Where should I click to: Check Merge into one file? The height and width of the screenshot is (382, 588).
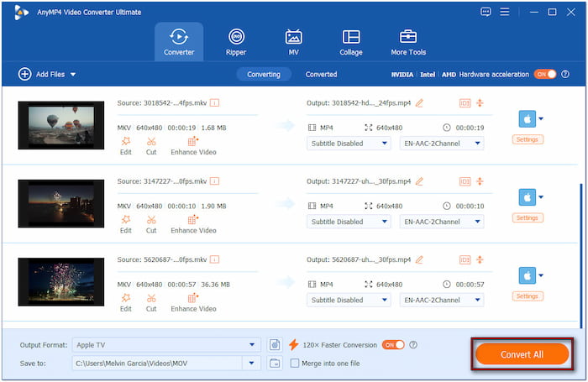(295, 363)
